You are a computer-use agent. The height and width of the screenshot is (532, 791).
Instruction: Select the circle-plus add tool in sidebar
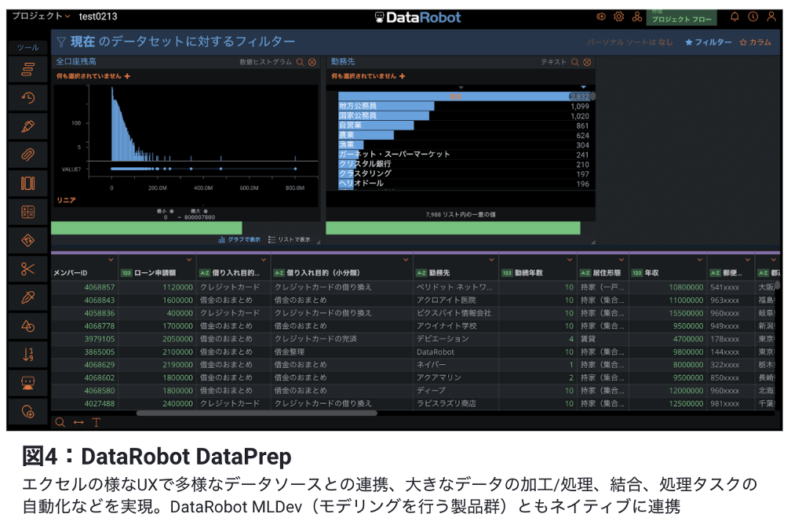[x=28, y=411]
